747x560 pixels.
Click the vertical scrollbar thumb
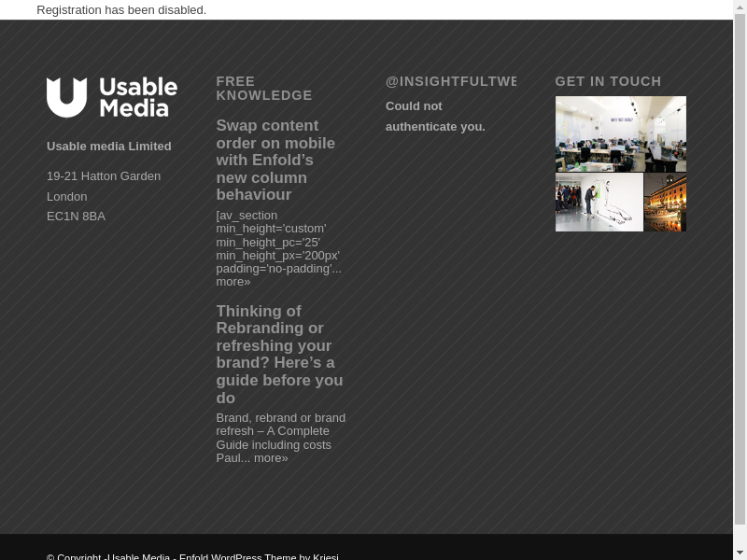coord(740,271)
